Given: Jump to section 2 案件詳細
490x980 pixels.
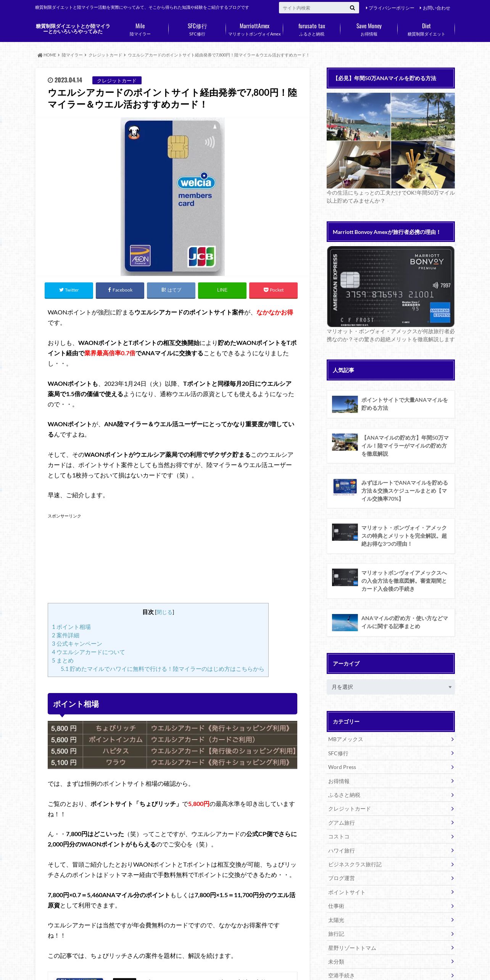Looking at the screenshot, I should [66, 635].
